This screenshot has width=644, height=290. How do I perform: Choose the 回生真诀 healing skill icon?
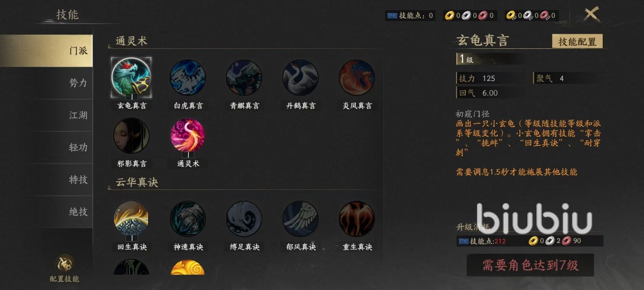point(131,219)
